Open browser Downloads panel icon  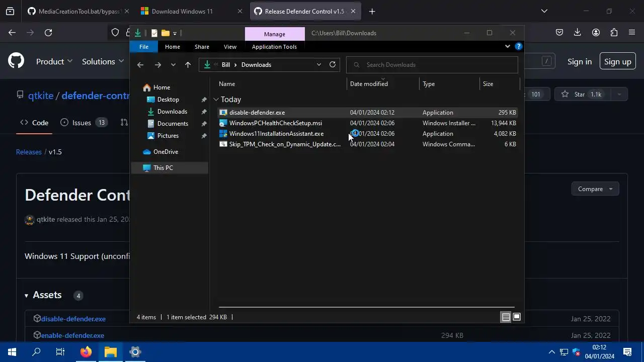[578, 33]
